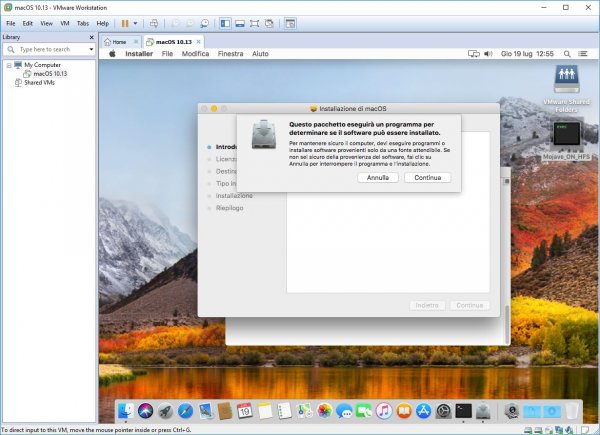The width and height of the screenshot is (600, 435).
Task: Open Notification Center icon
Action: [x=583, y=54]
